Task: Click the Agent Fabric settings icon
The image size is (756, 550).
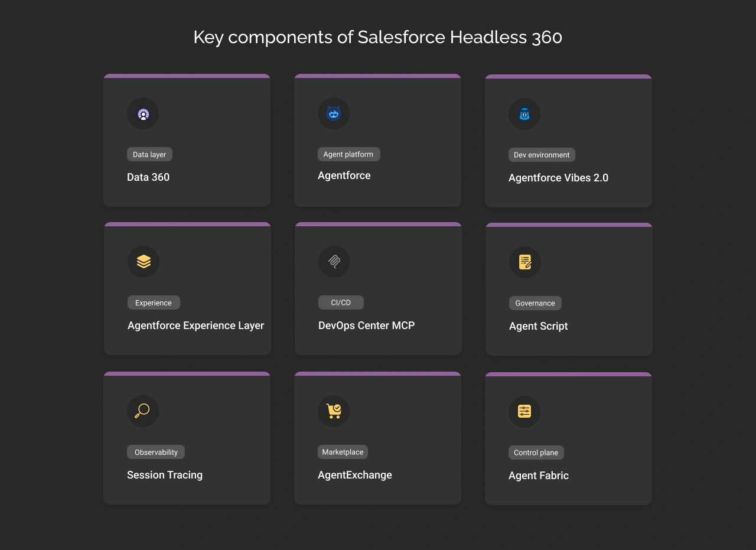Action: point(524,412)
